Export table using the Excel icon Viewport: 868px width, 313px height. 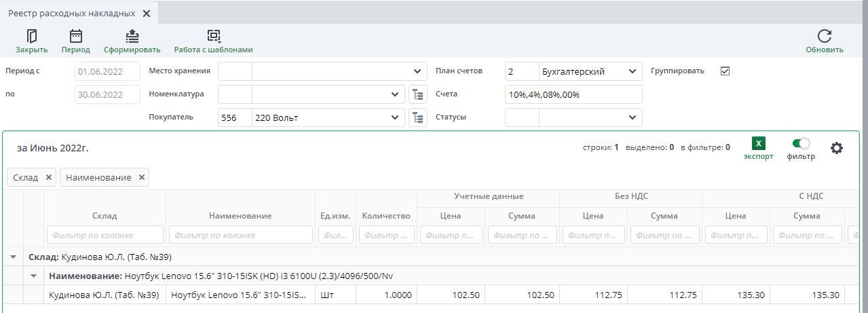(x=758, y=143)
